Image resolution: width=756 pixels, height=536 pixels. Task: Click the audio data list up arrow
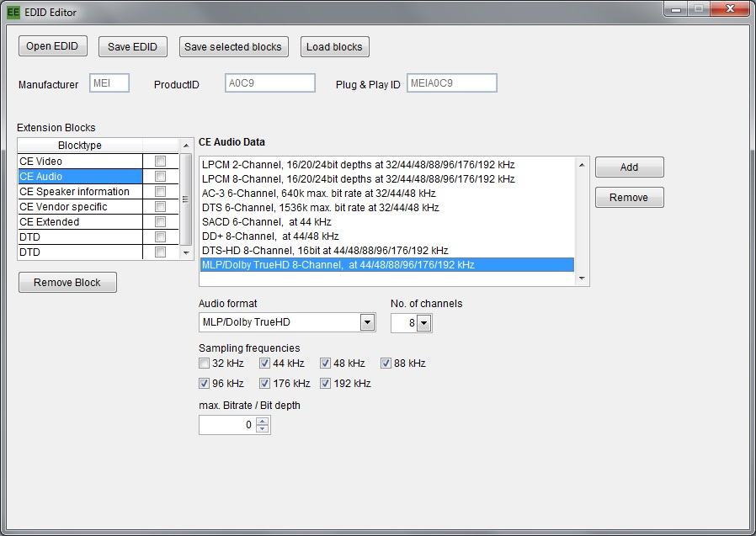click(x=582, y=165)
